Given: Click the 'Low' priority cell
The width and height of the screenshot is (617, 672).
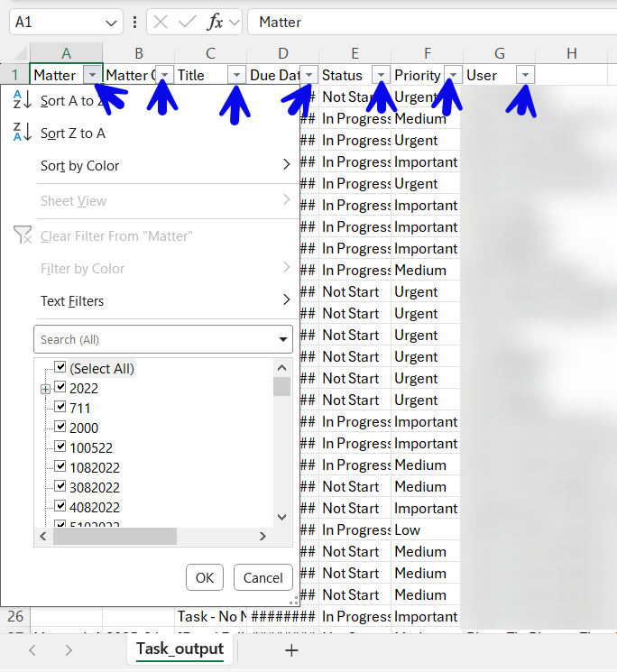Looking at the screenshot, I should tap(426, 529).
